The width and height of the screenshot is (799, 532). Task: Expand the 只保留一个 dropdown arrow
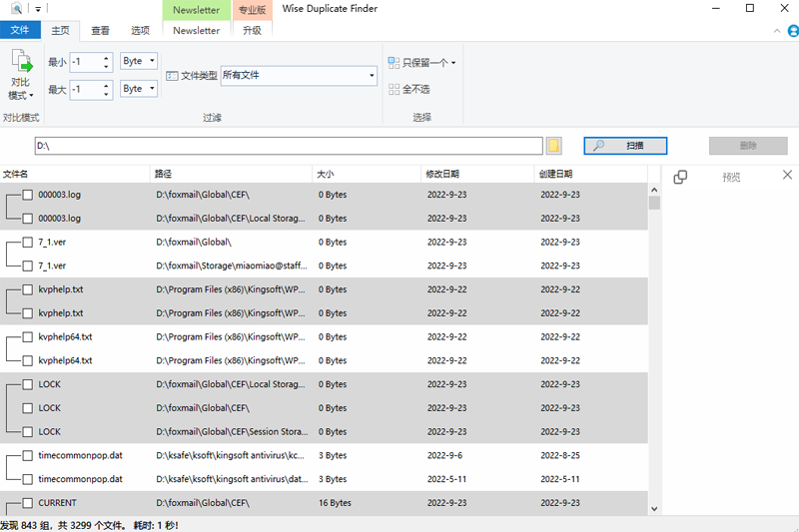coord(453,63)
